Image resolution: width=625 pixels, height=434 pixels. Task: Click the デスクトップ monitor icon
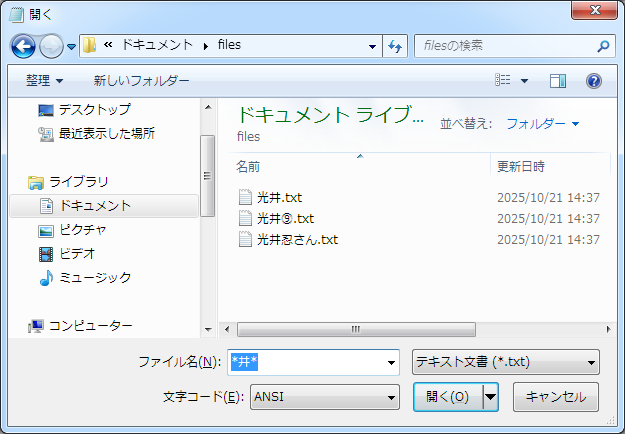pyautogui.click(x=46, y=110)
